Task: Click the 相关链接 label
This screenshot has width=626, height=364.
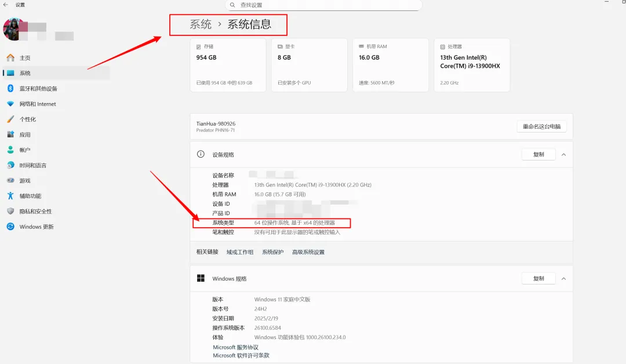Action: [x=207, y=252]
